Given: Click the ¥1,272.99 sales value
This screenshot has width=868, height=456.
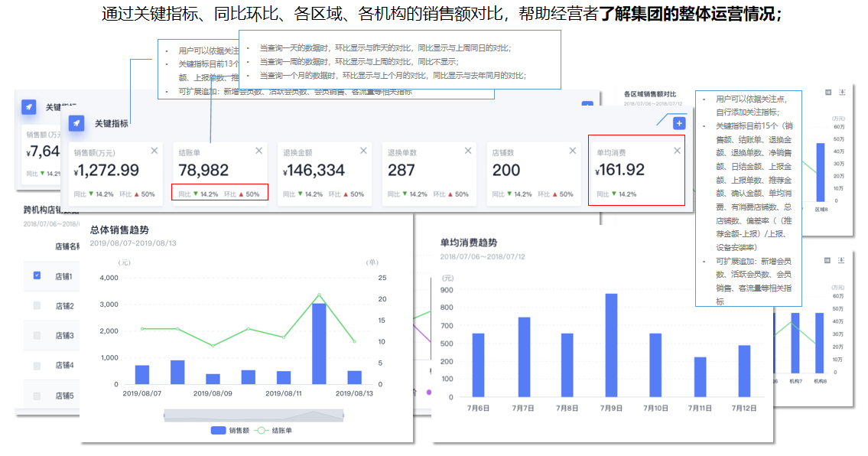Looking at the screenshot, I should coord(106,170).
